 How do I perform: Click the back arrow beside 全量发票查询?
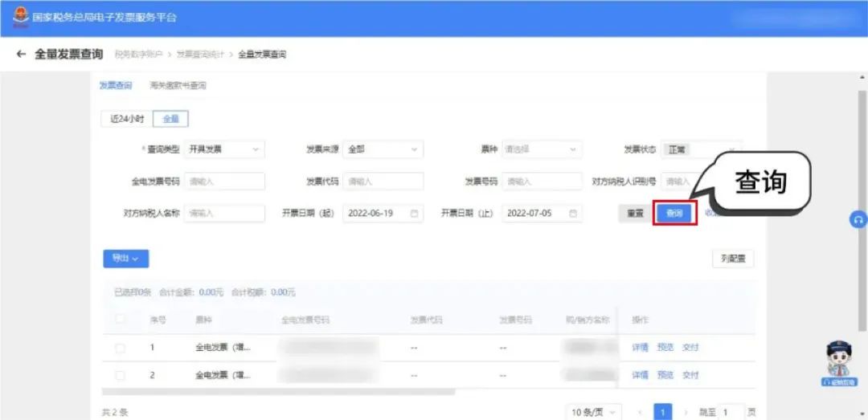[x=21, y=55]
